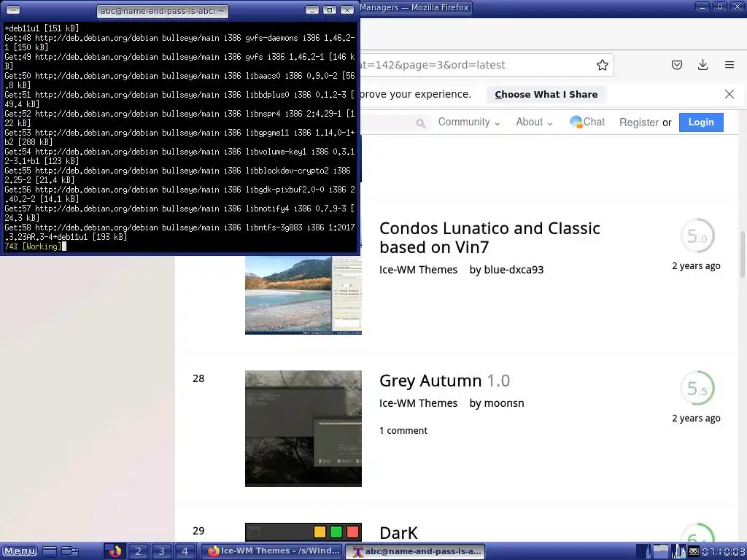Click the window list taskbar icon

tap(70, 551)
